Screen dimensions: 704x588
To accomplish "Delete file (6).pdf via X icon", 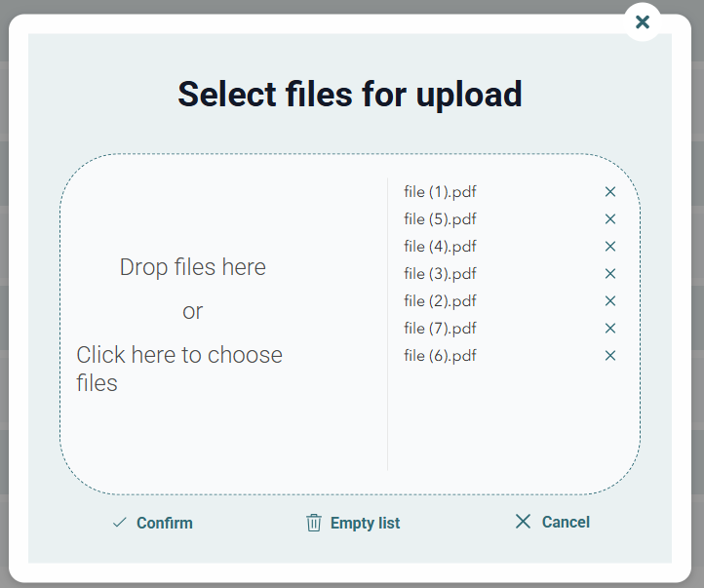I will point(610,356).
